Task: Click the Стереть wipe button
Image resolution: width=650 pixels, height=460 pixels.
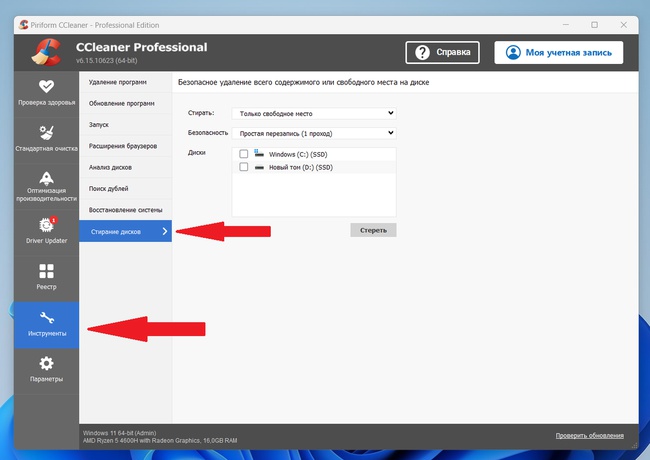Action: pos(373,230)
